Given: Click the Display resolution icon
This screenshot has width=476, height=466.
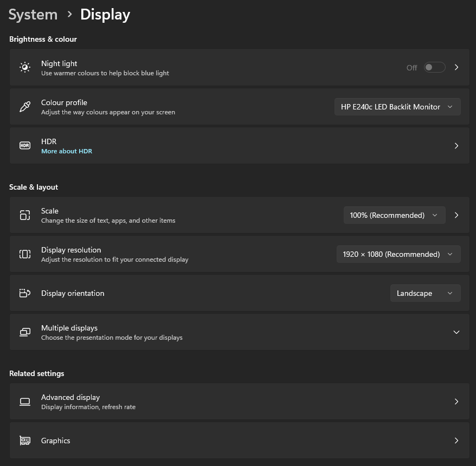Looking at the screenshot, I should tap(25, 254).
